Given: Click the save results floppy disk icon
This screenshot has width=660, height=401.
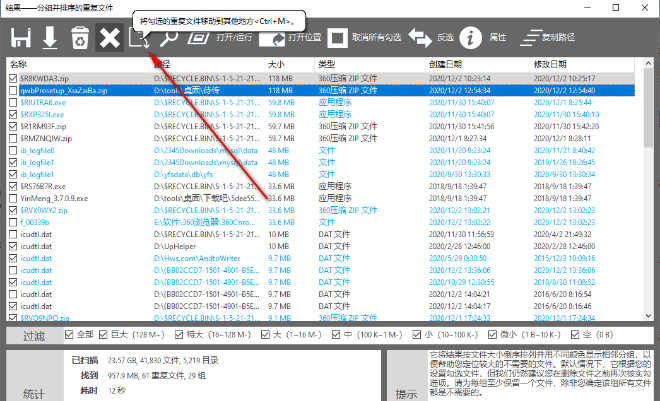Looking at the screenshot, I should 21,38.
